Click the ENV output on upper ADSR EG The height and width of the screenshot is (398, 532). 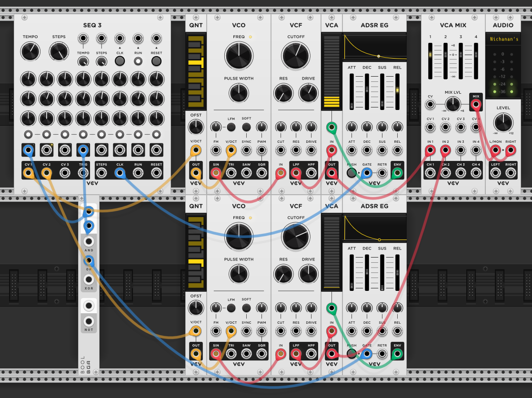397,173
